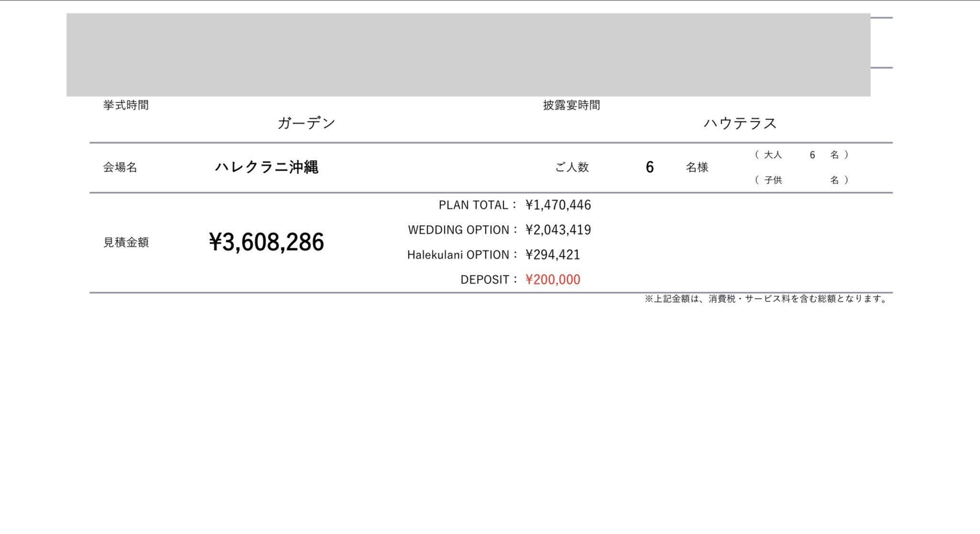Select the ¥3,608,286 estimate total
The image size is (980, 534).
(x=266, y=242)
